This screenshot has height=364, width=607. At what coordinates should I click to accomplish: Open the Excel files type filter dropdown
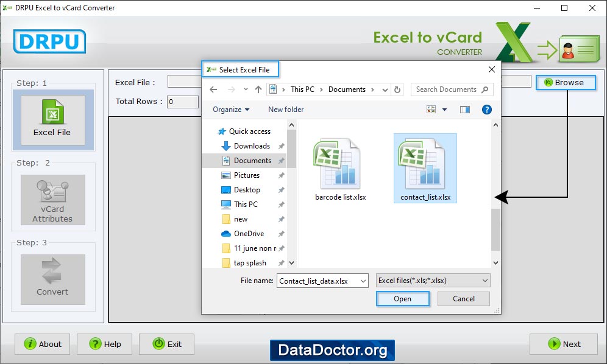coord(433,281)
